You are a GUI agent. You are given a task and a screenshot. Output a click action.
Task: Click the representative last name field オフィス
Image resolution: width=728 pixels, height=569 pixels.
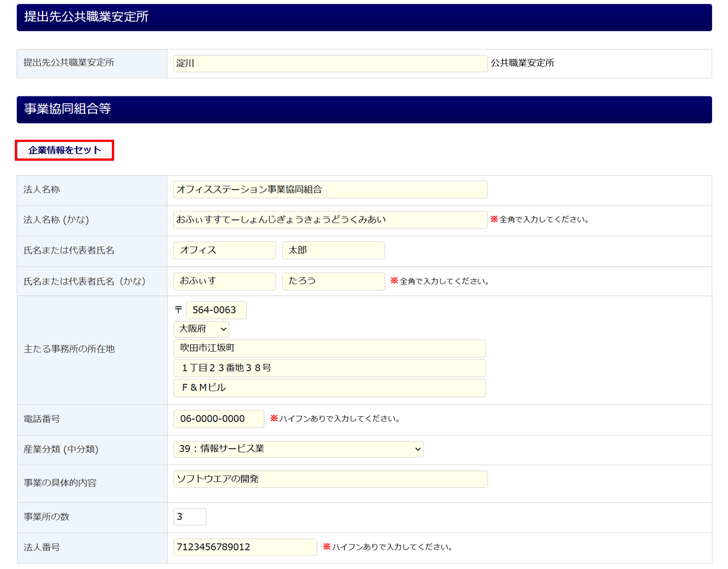(x=224, y=250)
